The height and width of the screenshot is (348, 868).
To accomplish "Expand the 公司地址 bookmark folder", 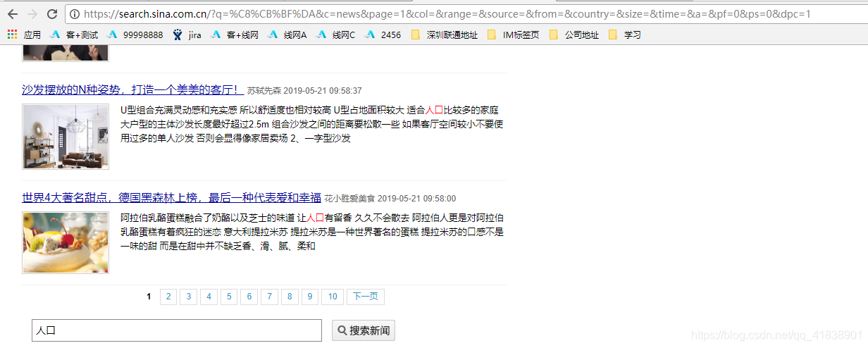I will 574,35.
